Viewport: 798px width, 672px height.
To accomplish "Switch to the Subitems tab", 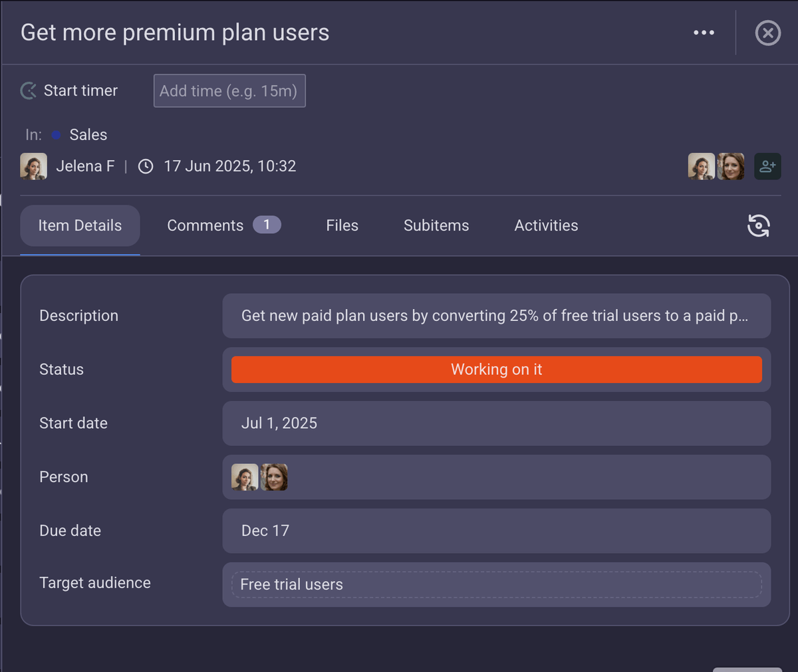I will pyautogui.click(x=436, y=226).
